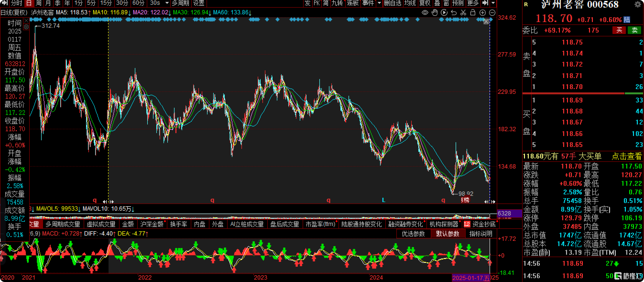Image resolution: width=644 pixels, height=282 pixels.
Task: Select the 月 monthly period tab
Action: [x=48, y=3]
